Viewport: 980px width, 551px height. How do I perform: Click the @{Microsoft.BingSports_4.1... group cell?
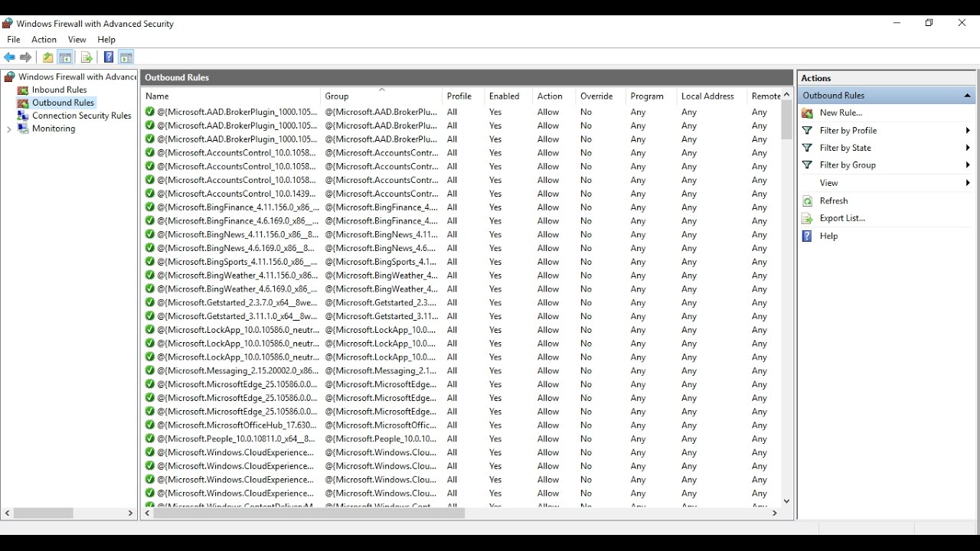[381, 262]
